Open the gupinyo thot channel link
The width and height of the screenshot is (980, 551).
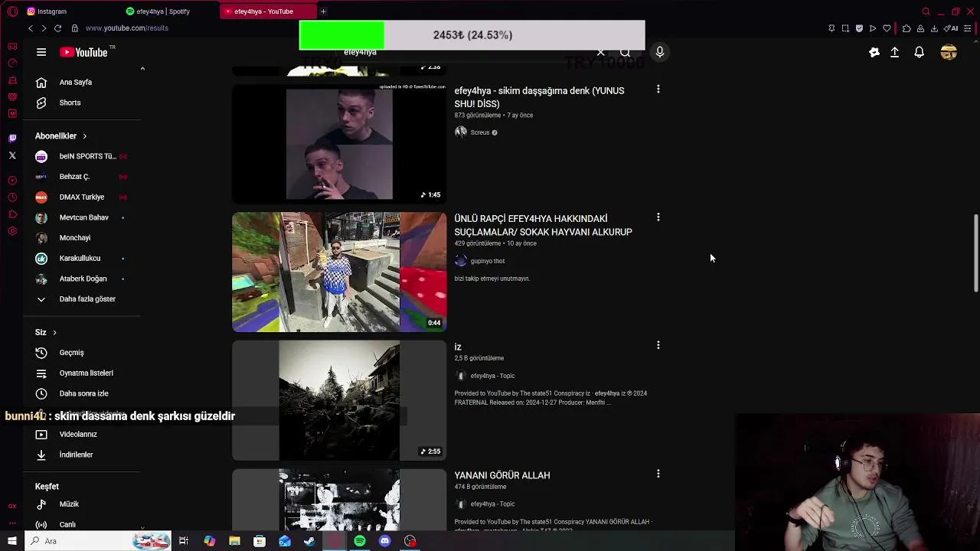pos(487,261)
